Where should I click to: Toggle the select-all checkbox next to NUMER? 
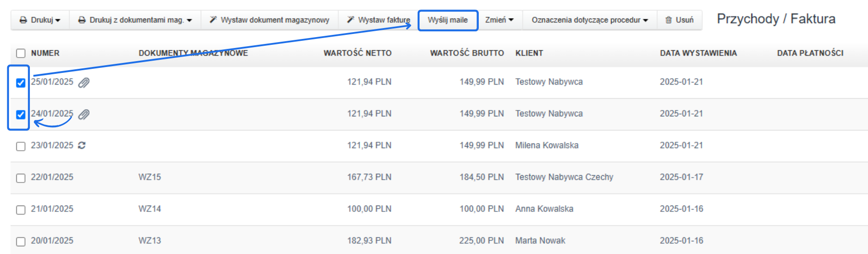[x=21, y=53]
